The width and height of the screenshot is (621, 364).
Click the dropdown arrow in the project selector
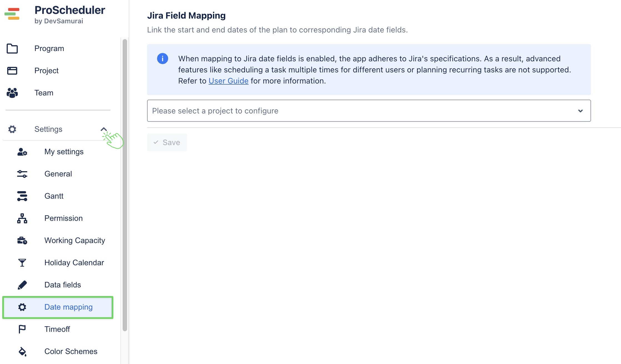[580, 111]
